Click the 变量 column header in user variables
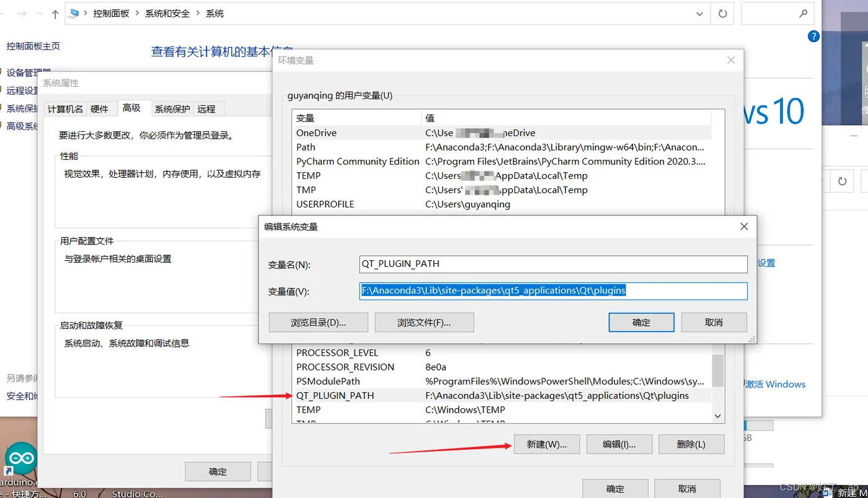 coord(356,118)
